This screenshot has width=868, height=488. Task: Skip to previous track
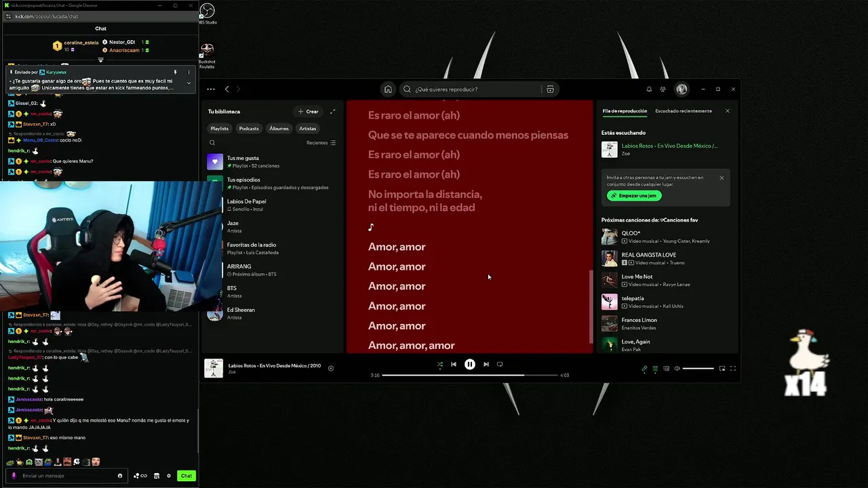pos(454,365)
